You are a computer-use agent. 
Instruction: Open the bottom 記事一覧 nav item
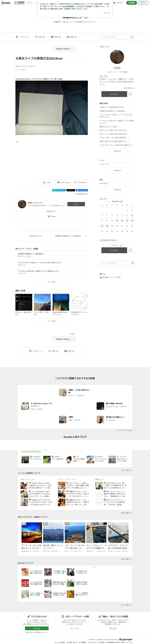click(x=54, y=351)
